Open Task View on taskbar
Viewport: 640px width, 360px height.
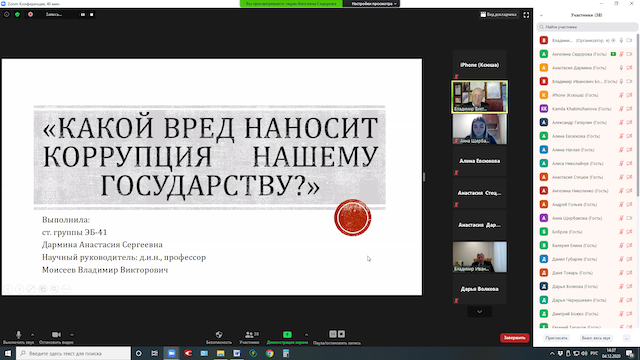[155, 353]
